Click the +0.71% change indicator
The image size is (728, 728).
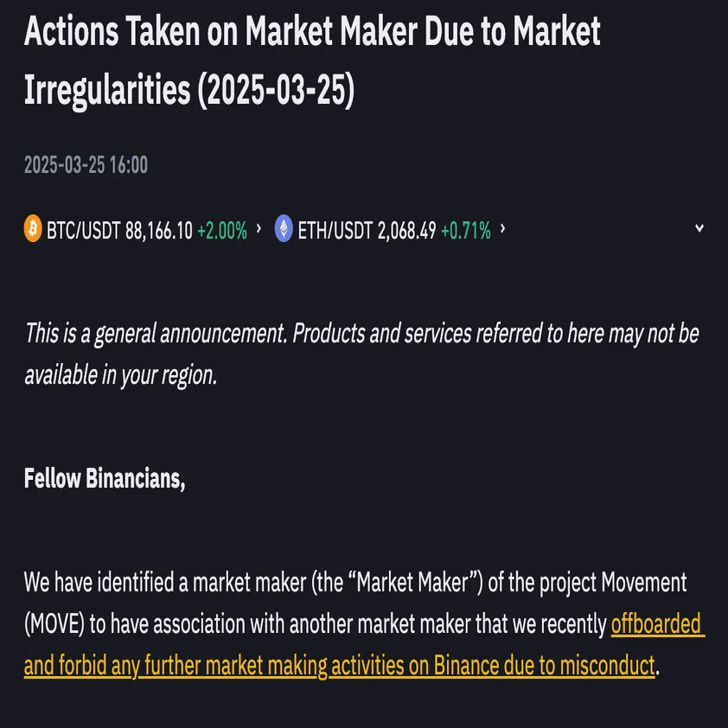click(x=463, y=229)
